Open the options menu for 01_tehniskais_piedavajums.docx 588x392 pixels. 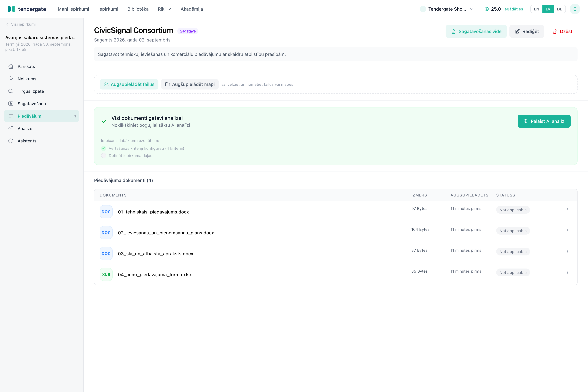point(567,210)
